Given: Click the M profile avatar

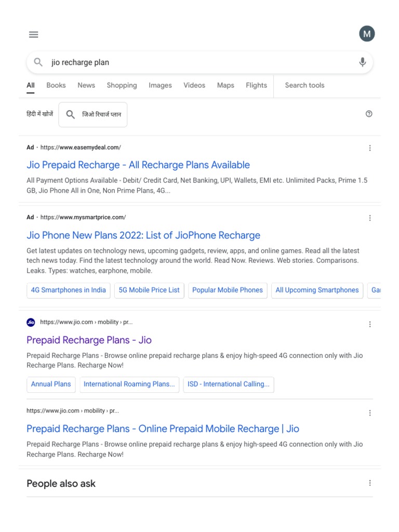Looking at the screenshot, I should click(367, 34).
